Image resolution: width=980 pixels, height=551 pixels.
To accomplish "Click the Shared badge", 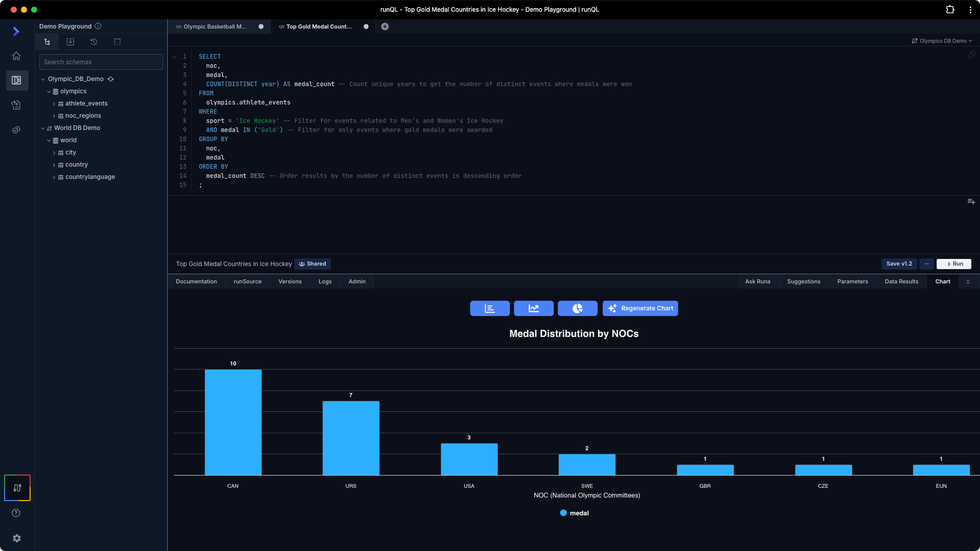I will pyautogui.click(x=313, y=264).
